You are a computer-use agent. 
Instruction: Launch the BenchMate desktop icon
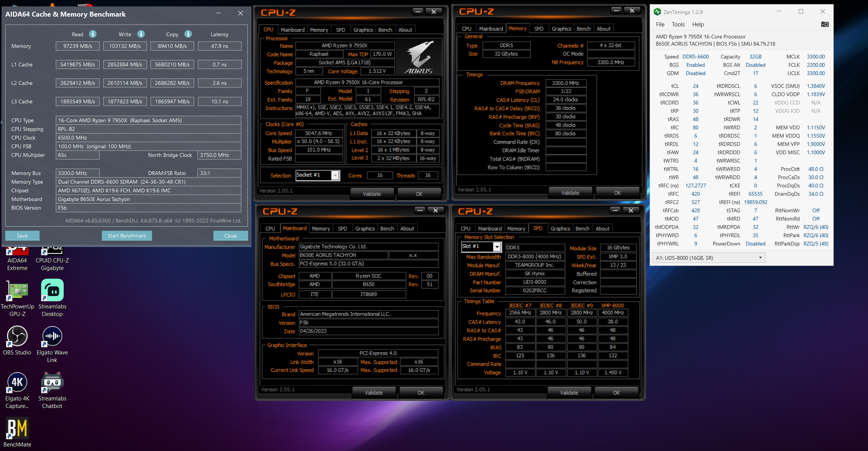(17, 433)
